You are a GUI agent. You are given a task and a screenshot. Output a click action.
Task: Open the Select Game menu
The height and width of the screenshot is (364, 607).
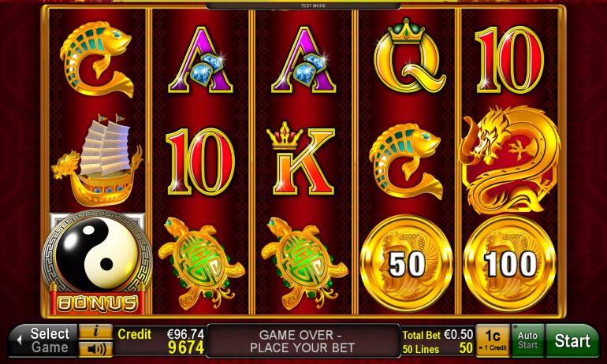(x=43, y=340)
